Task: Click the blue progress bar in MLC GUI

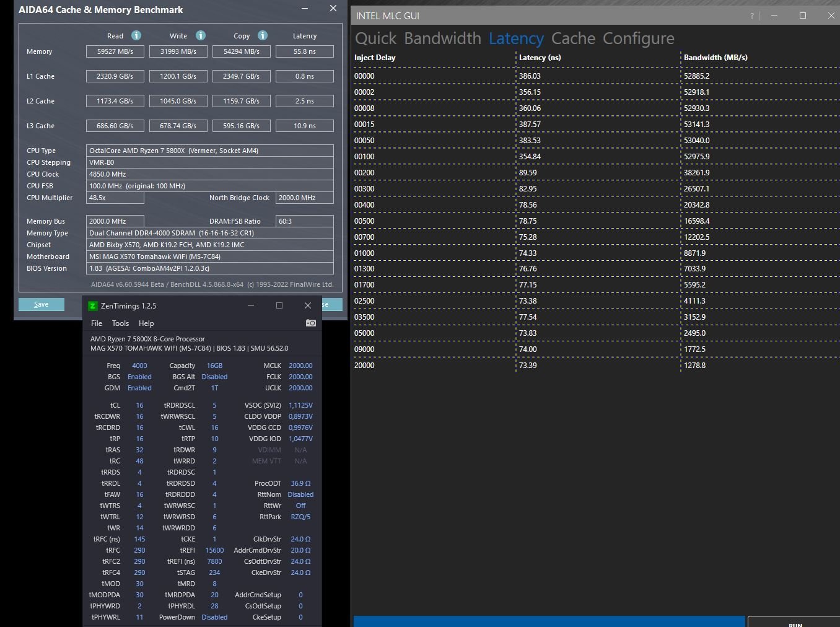Action: tap(549, 621)
